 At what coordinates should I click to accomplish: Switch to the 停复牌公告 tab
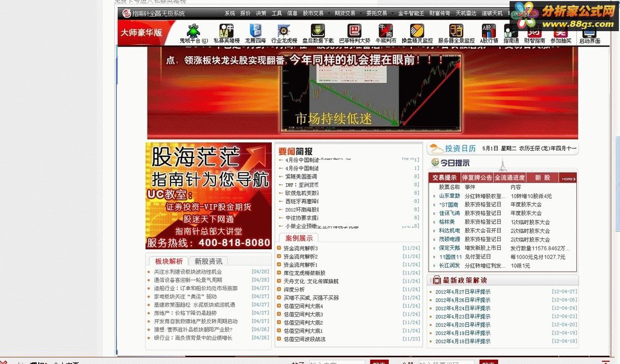click(477, 178)
